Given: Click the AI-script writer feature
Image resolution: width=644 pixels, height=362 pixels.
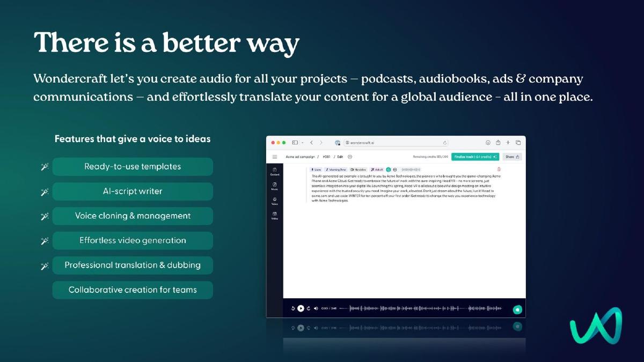Looking at the screenshot, I should pyautogui.click(x=133, y=191).
